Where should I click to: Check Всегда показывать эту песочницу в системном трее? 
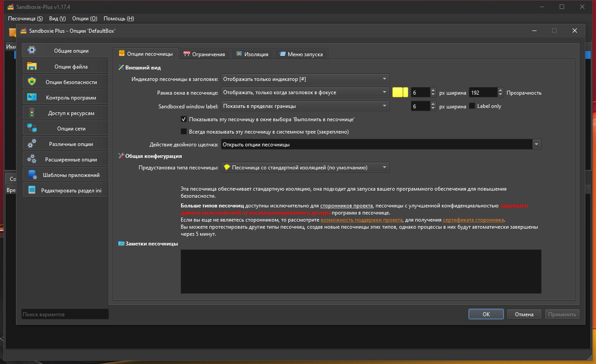[184, 131]
